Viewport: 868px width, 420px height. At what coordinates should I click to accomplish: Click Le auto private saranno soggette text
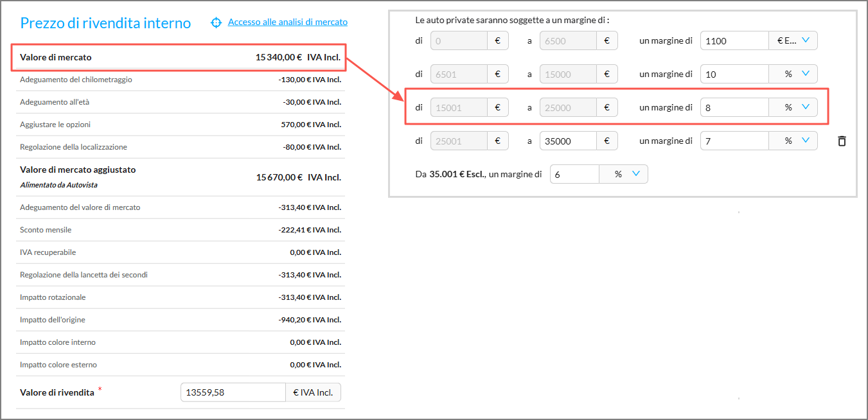pos(512,20)
